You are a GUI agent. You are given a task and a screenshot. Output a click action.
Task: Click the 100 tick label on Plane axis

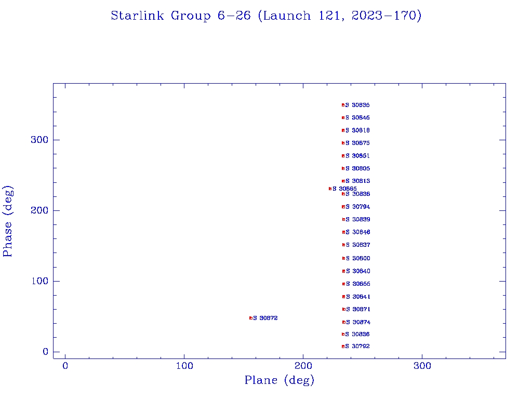184,366
